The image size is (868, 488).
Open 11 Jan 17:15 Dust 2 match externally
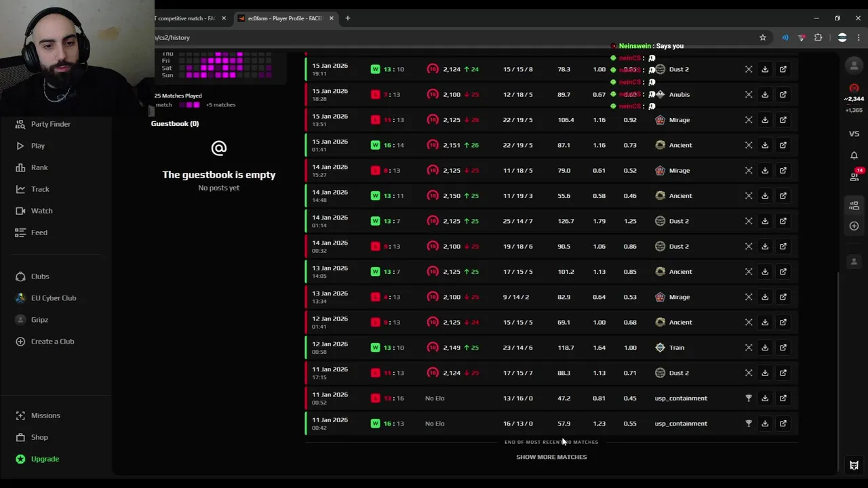(783, 373)
